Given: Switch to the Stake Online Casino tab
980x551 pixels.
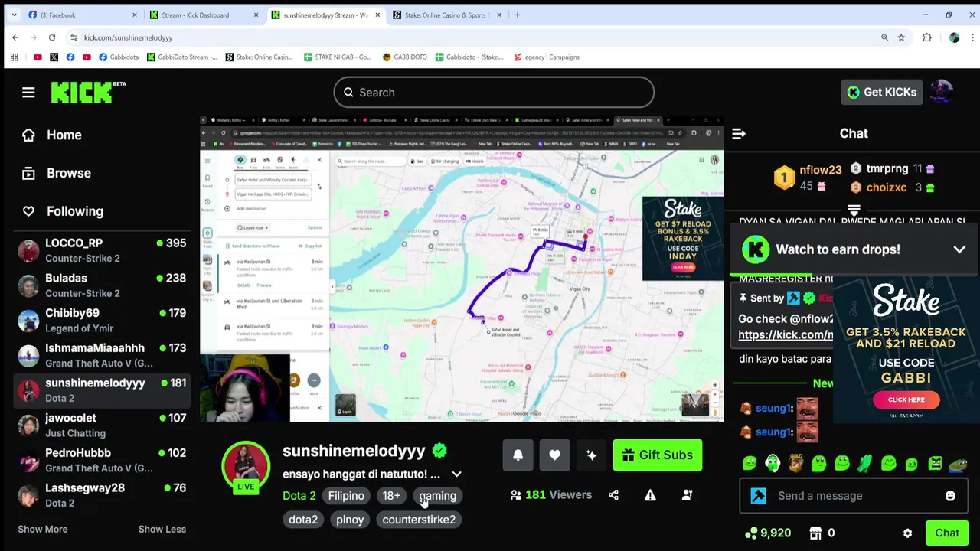Looking at the screenshot, I should (446, 15).
